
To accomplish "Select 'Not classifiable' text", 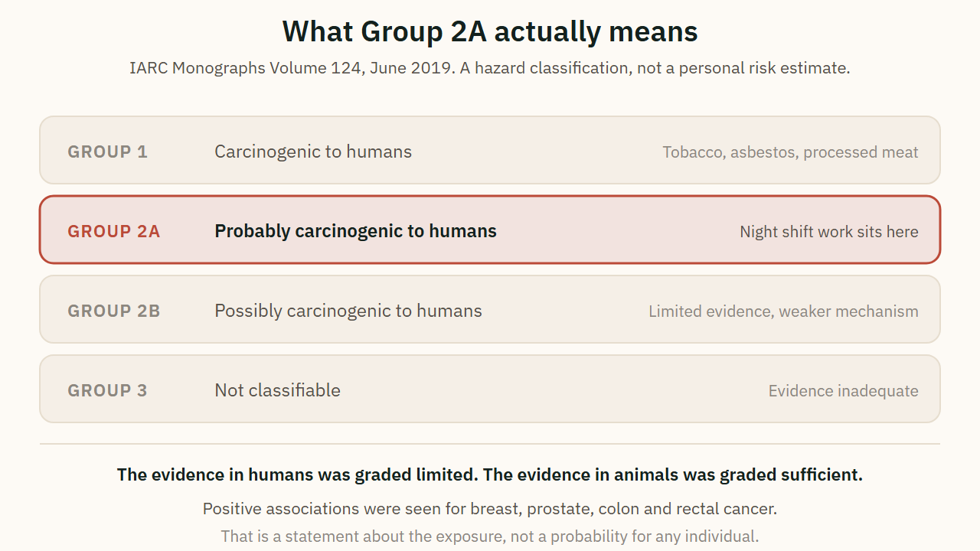I will [x=277, y=390].
